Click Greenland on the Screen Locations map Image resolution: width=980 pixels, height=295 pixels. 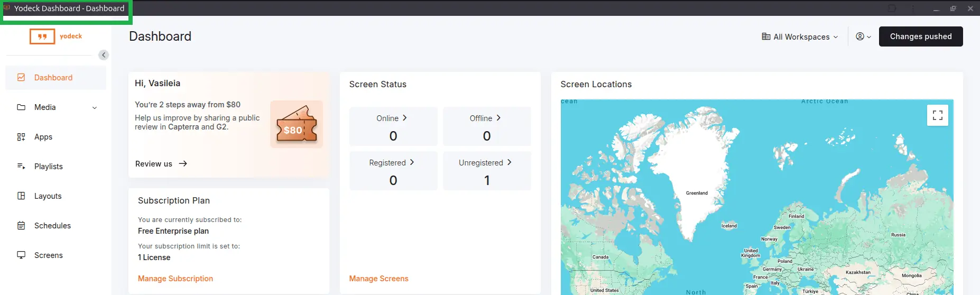(697, 193)
